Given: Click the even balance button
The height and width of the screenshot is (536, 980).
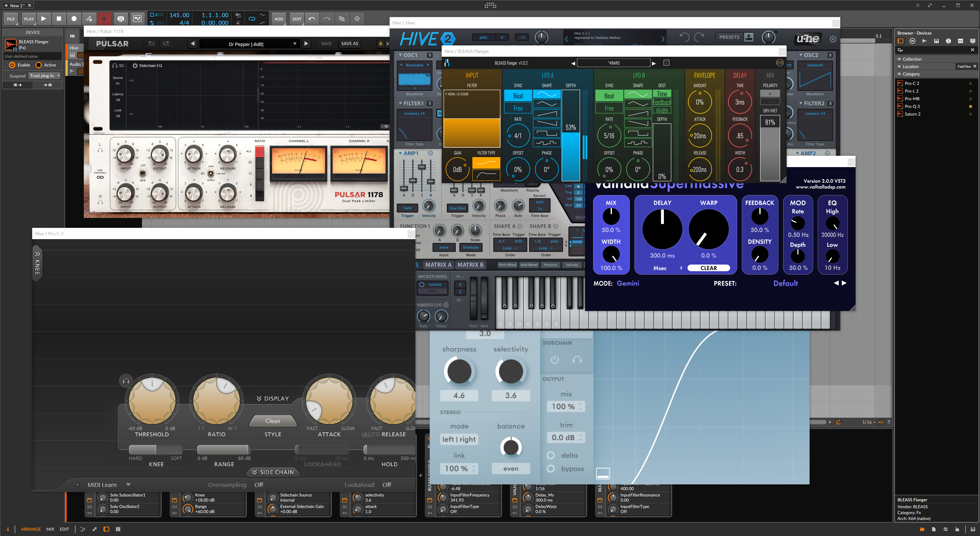Looking at the screenshot, I should pos(510,469).
